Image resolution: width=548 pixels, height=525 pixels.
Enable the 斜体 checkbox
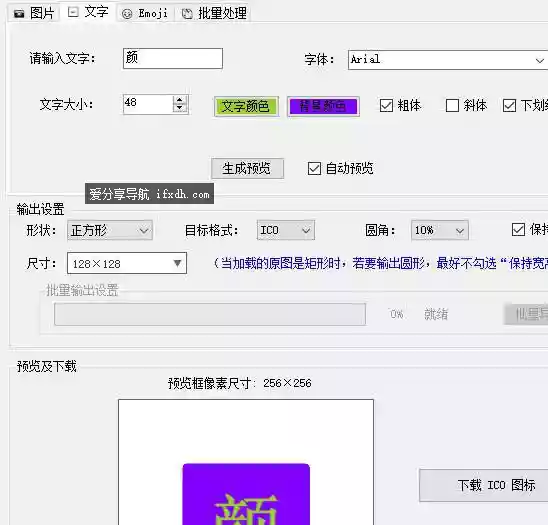pos(452,106)
